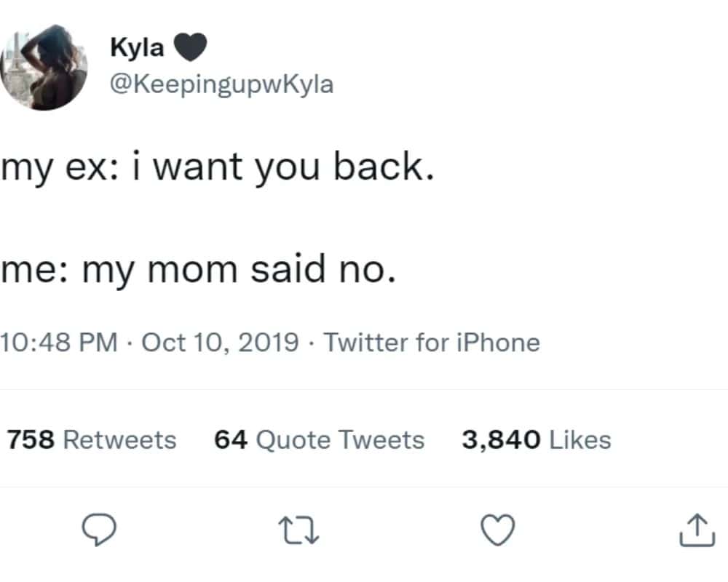
Task: Click the 758 retweet count number
Action: tap(31, 439)
